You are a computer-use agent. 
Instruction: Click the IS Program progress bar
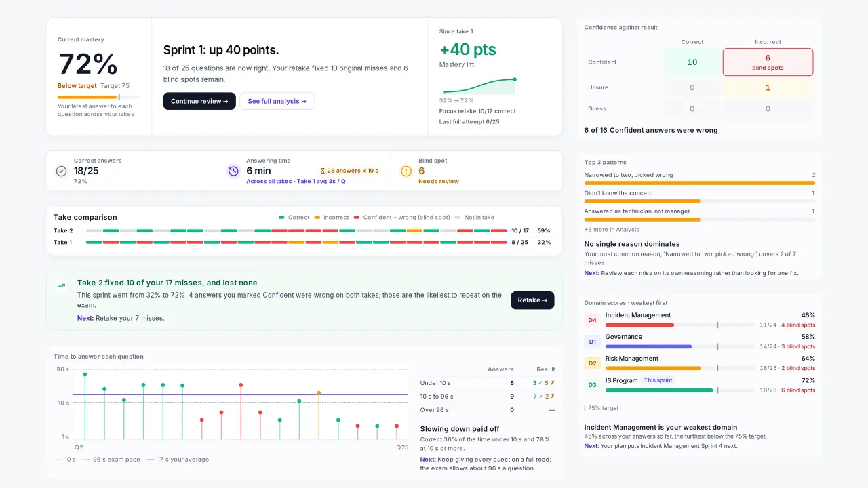679,390
